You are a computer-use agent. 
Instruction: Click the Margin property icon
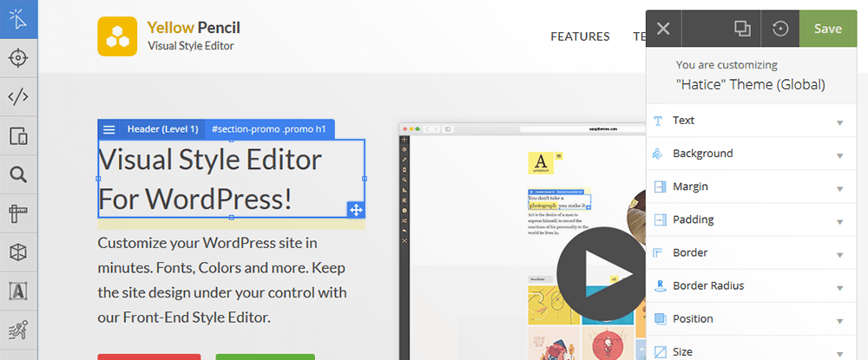click(x=659, y=187)
